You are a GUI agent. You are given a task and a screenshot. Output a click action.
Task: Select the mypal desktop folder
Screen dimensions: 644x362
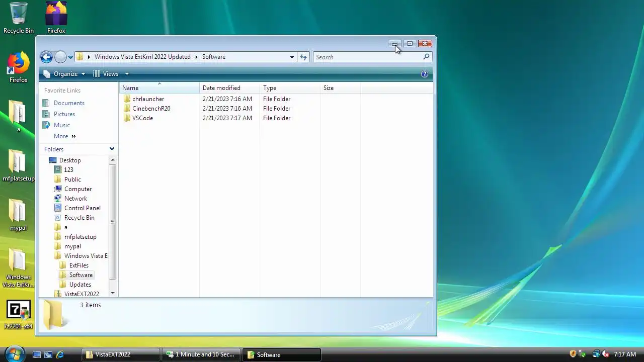pyautogui.click(x=19, y=215)
